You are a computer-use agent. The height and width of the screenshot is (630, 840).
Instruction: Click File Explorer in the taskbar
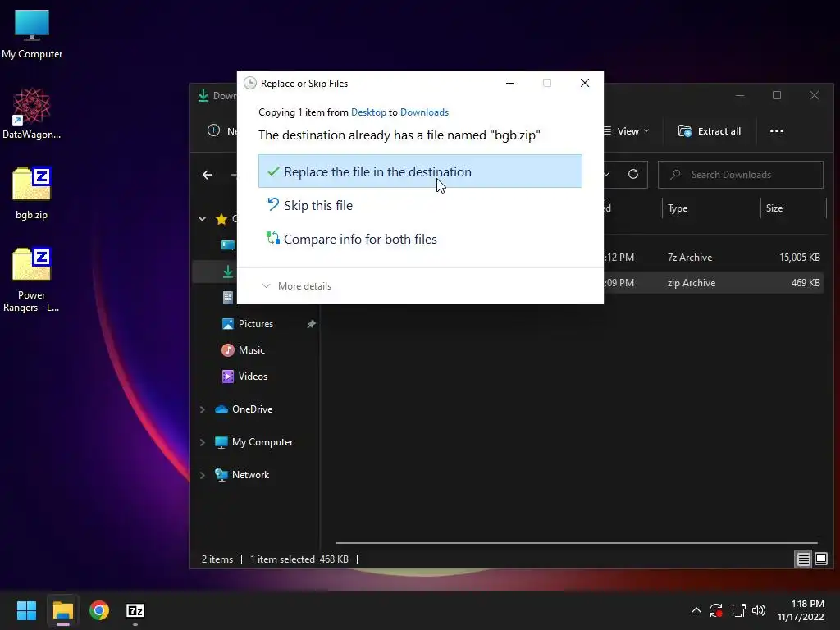pyautogui.click(x=62, y=610)
